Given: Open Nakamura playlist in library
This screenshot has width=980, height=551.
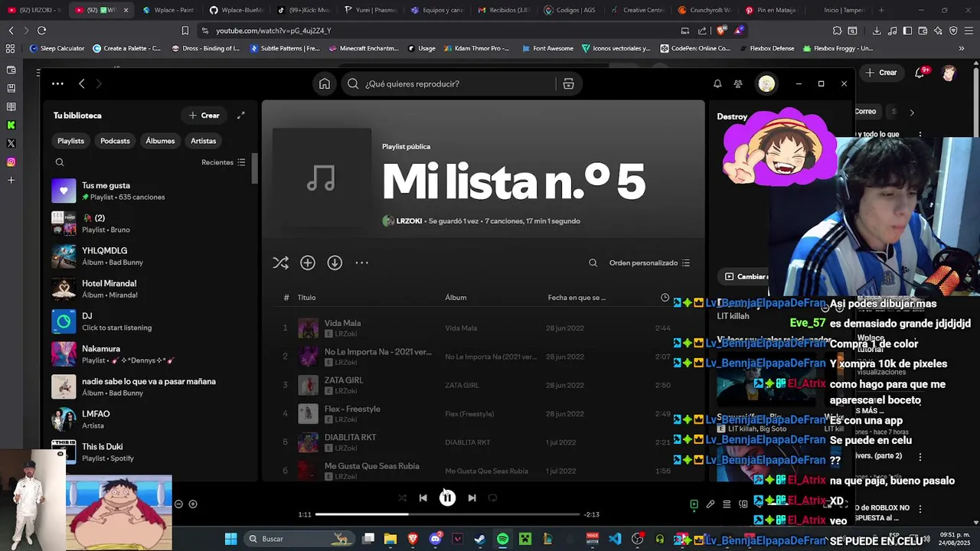Looking at the screenshot, I should point(150,354).
